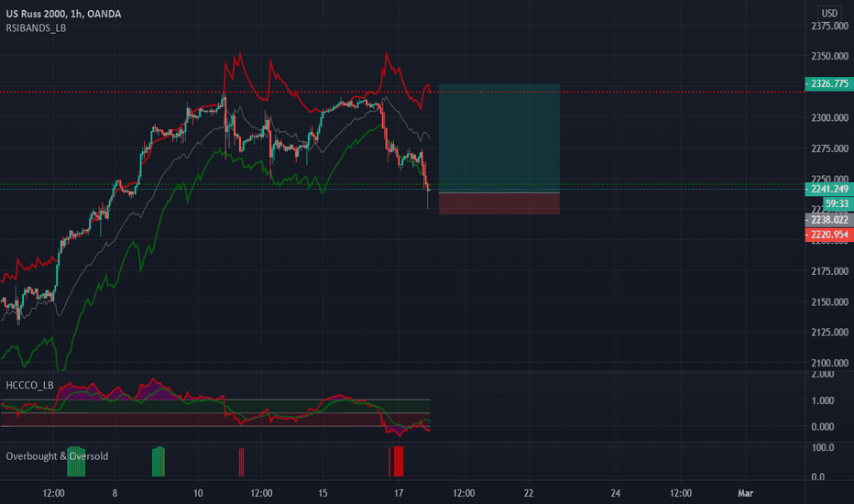Click the 2220.954 stop-loss price label
The height and width of the screenshot is (504, 854).
point(829,235)
